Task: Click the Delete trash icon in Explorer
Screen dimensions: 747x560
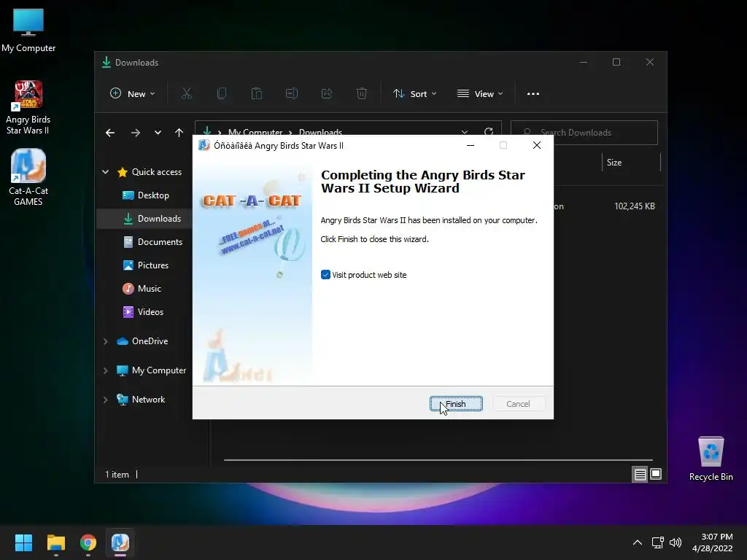Action: click(x=362, y=94)
